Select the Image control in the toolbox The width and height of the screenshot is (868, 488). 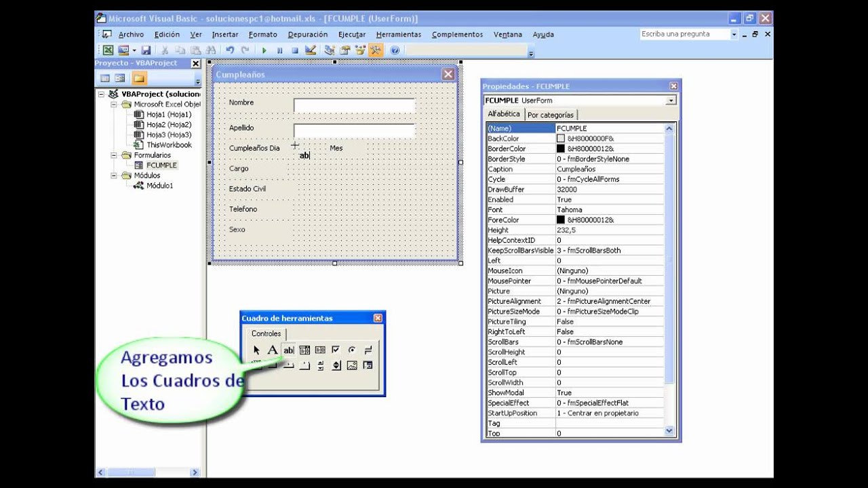coord(352,365)
